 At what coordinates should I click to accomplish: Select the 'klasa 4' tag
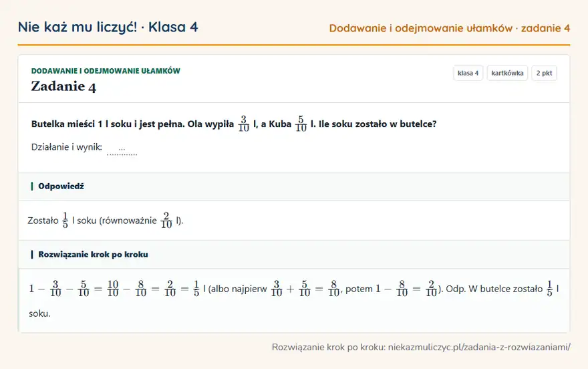pyautogui.click(x=468, y=73)
